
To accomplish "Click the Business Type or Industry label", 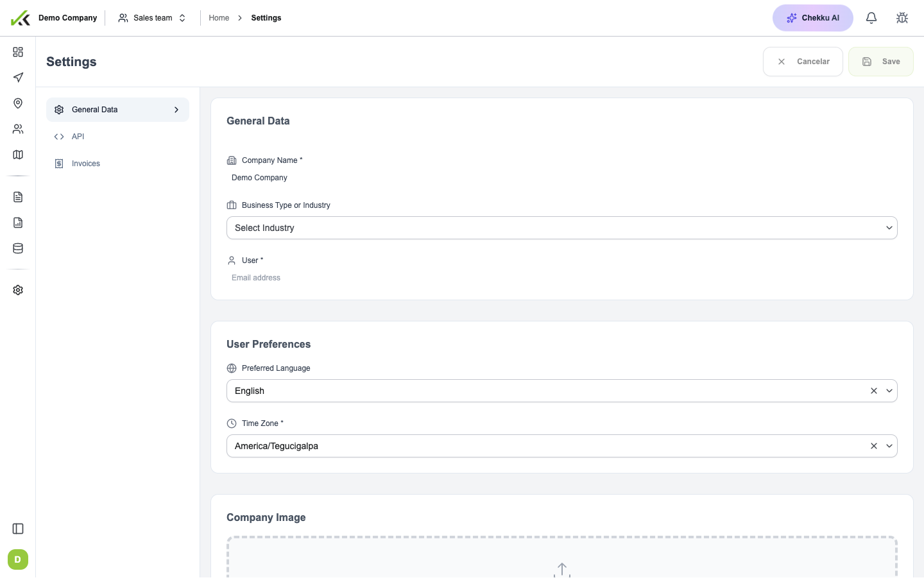I will [x=286, y=205].
